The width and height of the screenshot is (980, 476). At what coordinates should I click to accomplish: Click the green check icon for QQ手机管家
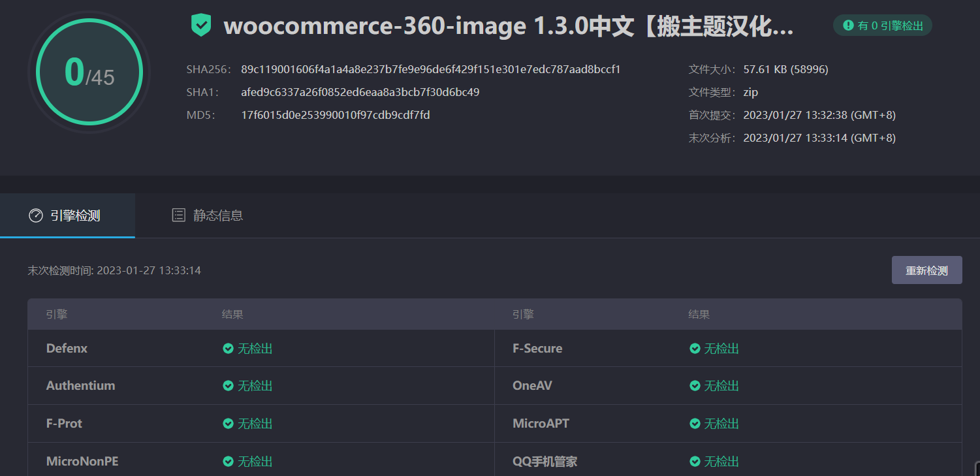click(695, 462)
